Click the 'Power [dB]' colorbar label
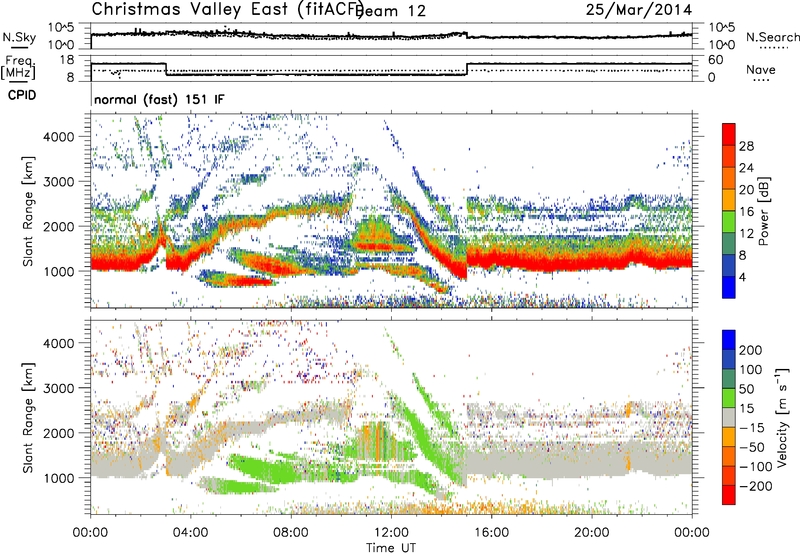 [x=764, y=211]
